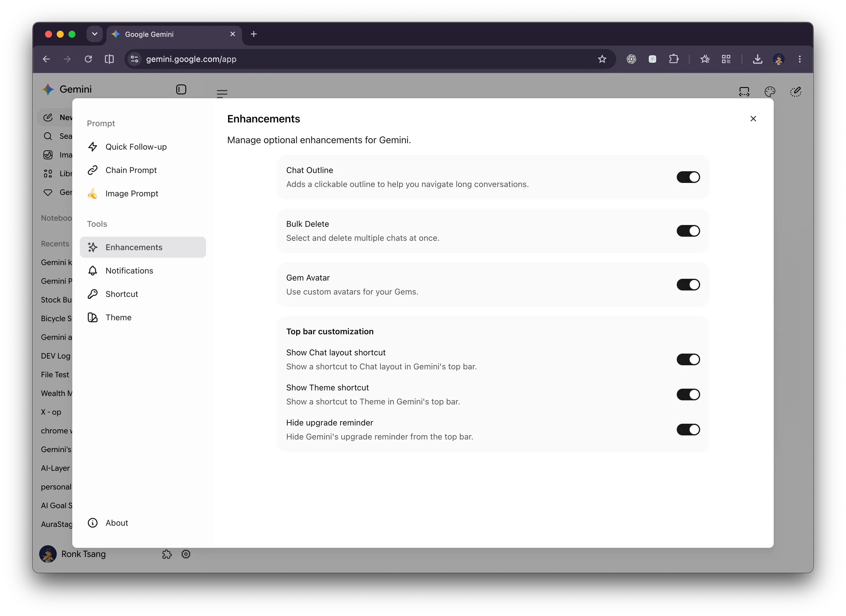
Task: Click the Gemini sparkle logo
Action: coord(48,89)
